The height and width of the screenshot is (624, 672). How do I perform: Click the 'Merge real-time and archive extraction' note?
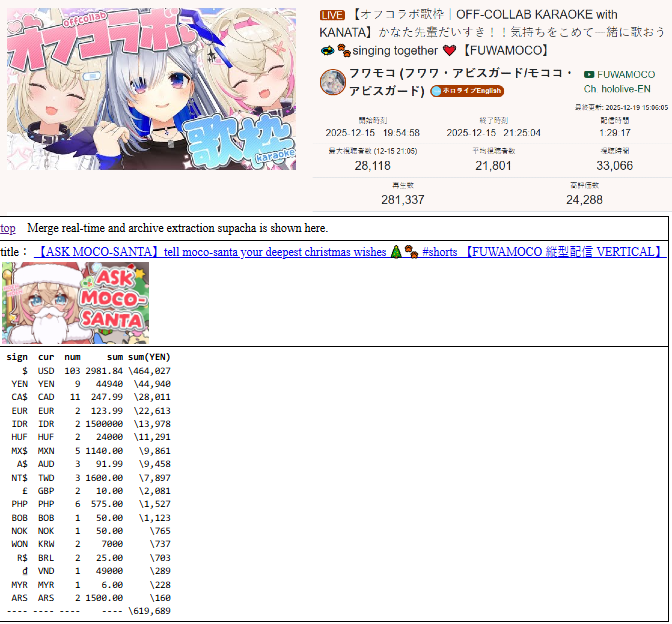point(177,228)
